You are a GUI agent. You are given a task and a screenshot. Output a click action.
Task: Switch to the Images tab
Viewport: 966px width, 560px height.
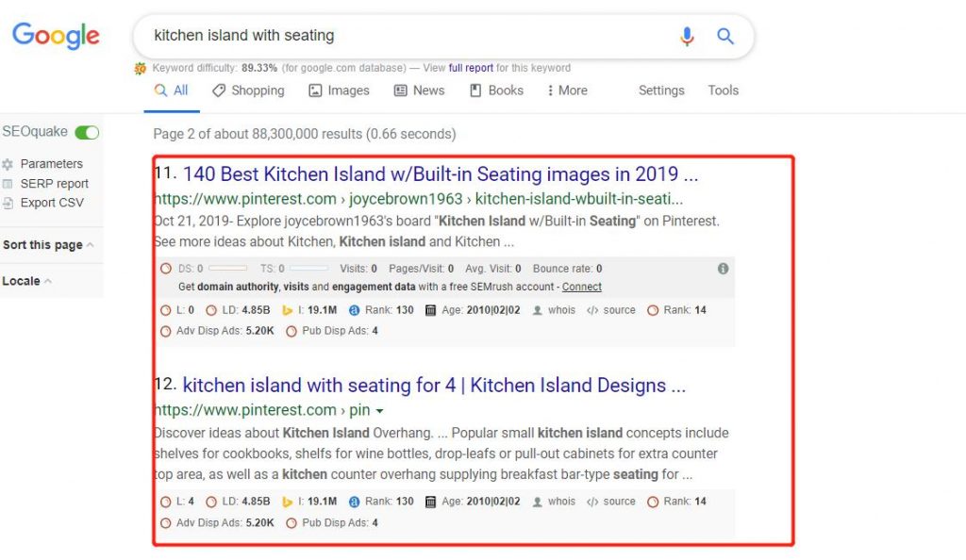[x=339, y=91]
